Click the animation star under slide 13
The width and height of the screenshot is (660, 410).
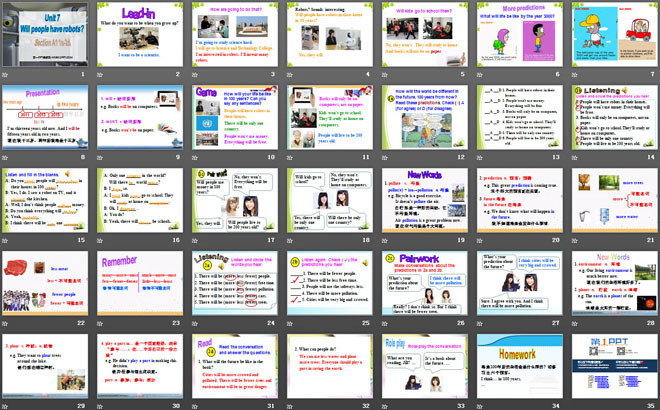(x=479, y=158)
